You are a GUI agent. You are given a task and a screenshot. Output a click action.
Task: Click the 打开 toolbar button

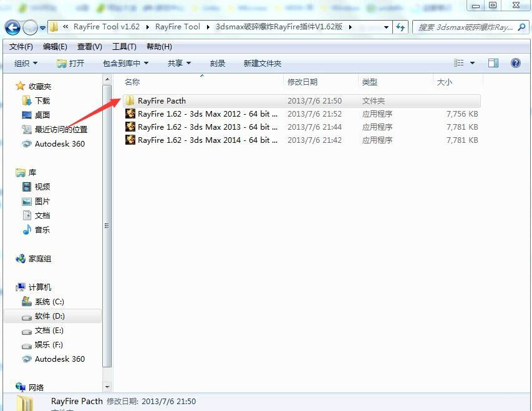[70, 63]
